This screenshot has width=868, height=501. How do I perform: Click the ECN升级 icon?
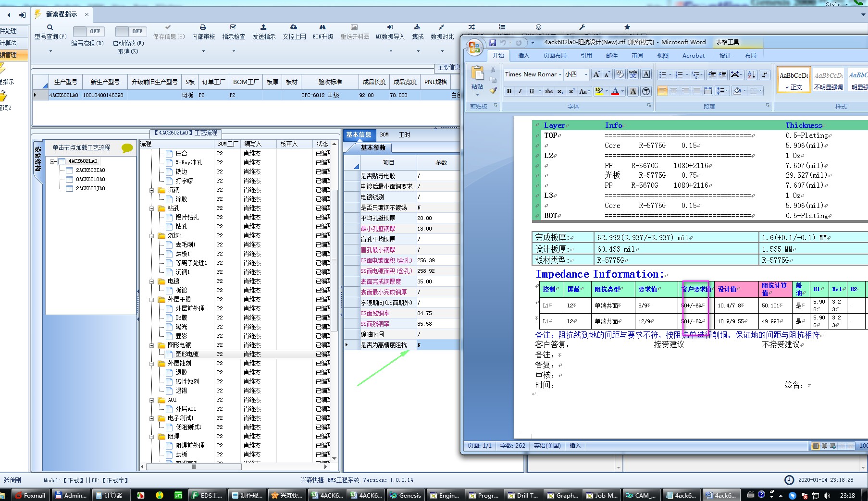click(322, 27)
